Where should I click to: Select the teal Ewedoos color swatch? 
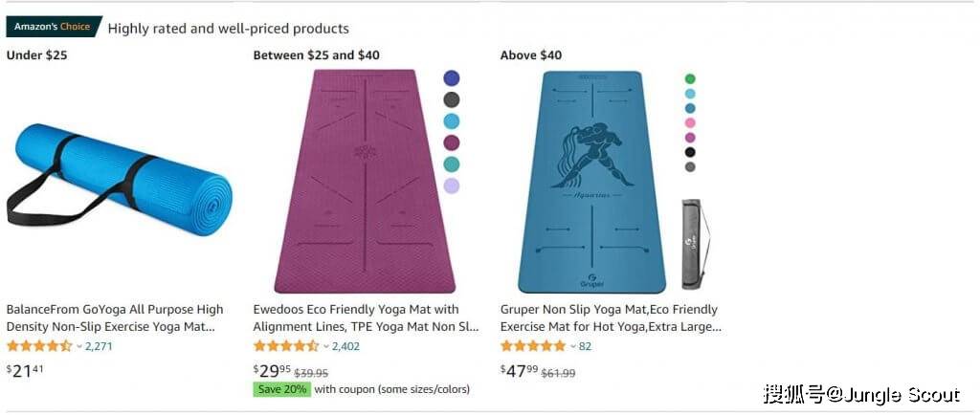pyautogui.click(x=452, y=164)
